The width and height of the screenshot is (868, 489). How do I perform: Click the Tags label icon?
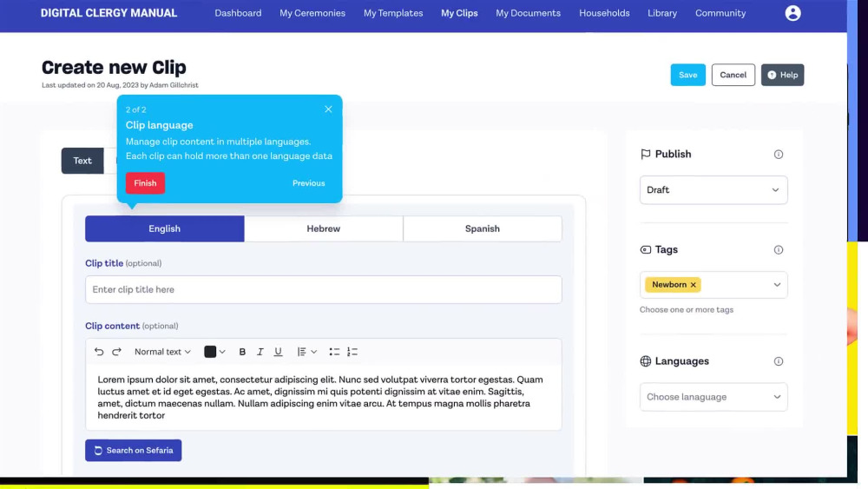pos(646,250)
